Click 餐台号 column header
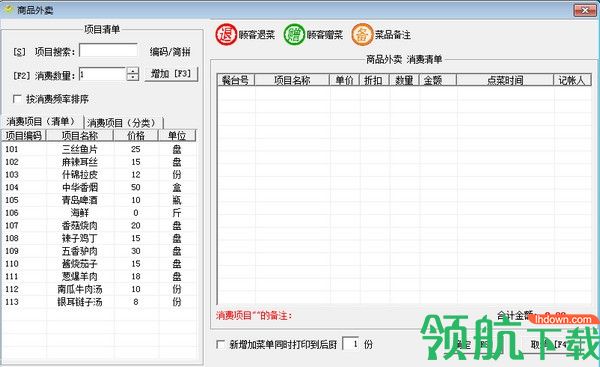Screen dimensions: 600x367 pos(235,80)
